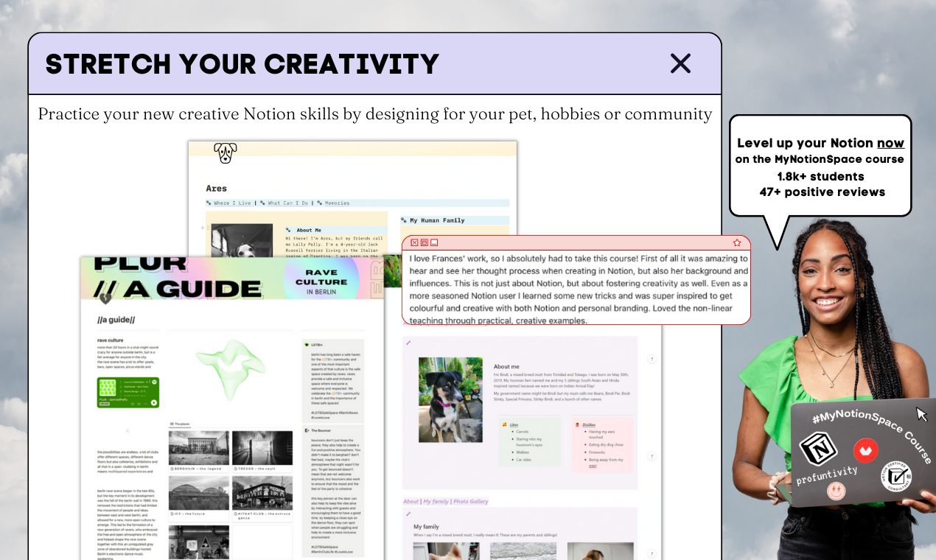The height and width of the screenshot is (560, 936).
Task: Select the '//a guide//' page title
Action: pyautogui.click(x=116, y=320)
